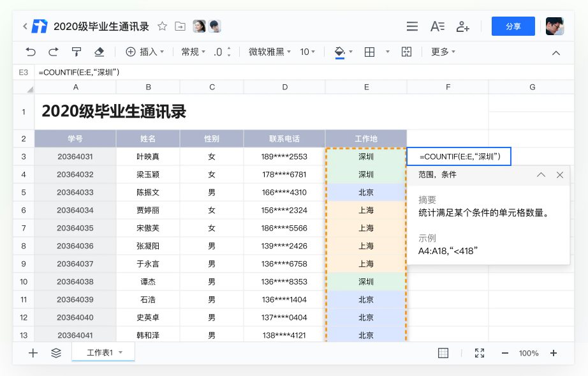This screenshot has height=376, width=588.
Task: Open the 更多 more dropdown
Action: (x=443, y=52)
